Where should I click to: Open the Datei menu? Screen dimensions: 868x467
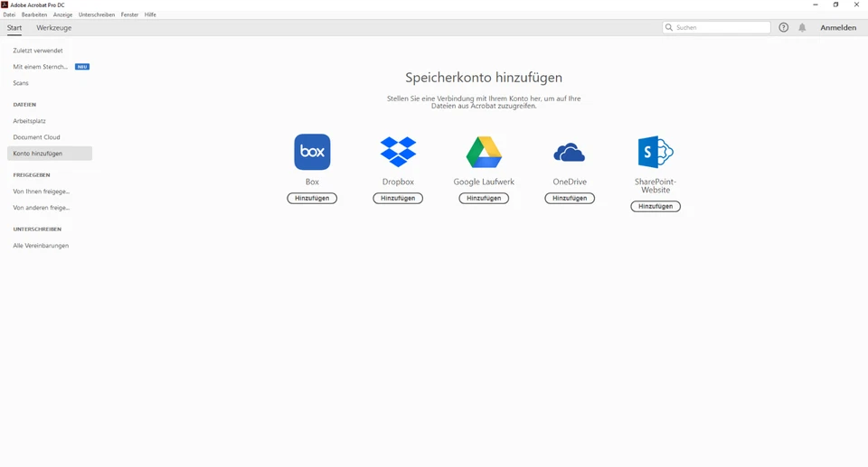click(9, 15)
